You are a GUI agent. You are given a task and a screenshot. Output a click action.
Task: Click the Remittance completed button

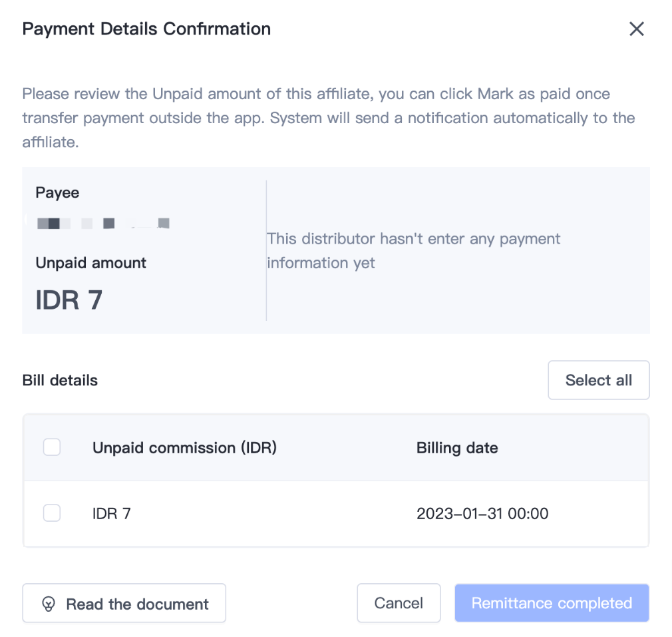click(552, 603)
